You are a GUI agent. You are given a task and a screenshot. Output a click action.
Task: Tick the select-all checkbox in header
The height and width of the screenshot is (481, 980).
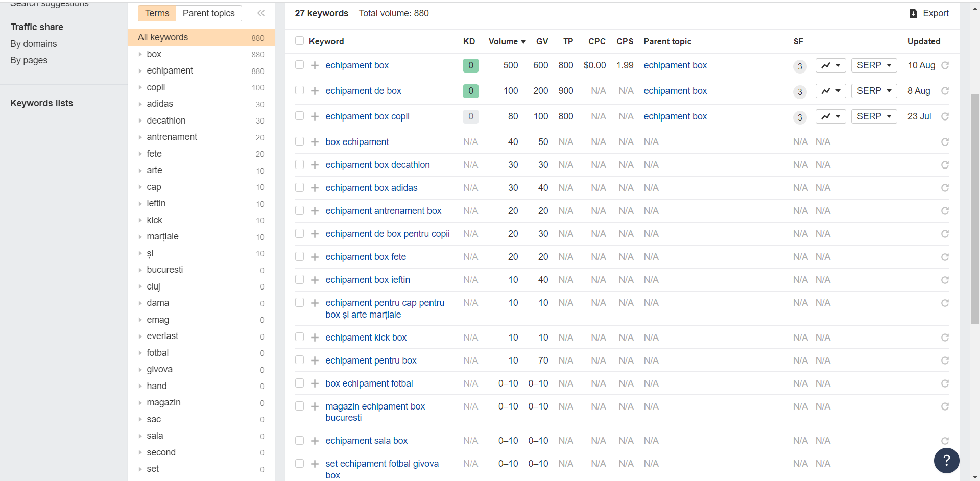click(x=299, y=41)
